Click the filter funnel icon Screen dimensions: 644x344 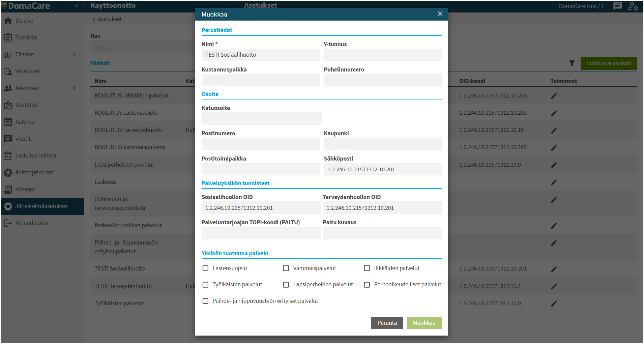tap(572, 63)
